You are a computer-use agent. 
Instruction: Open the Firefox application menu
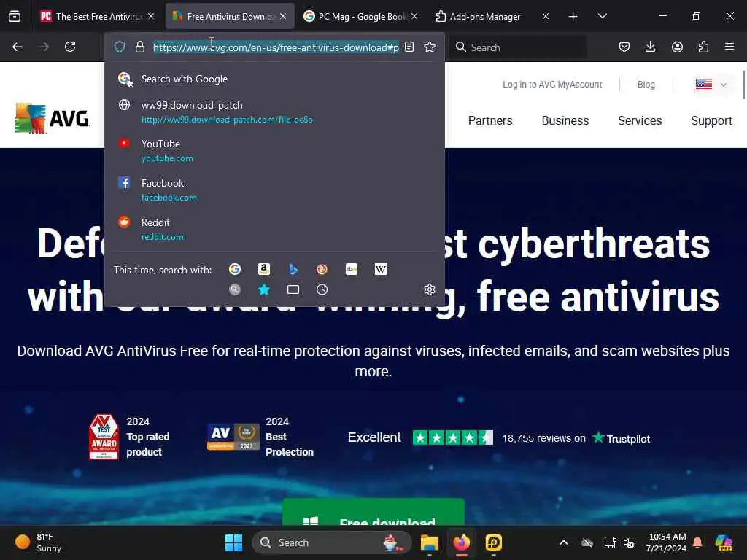729,47
